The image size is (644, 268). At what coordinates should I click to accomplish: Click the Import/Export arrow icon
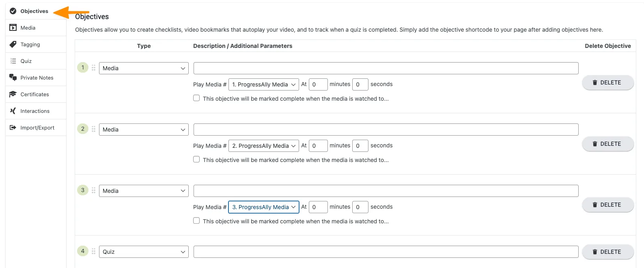coord(13,128)
